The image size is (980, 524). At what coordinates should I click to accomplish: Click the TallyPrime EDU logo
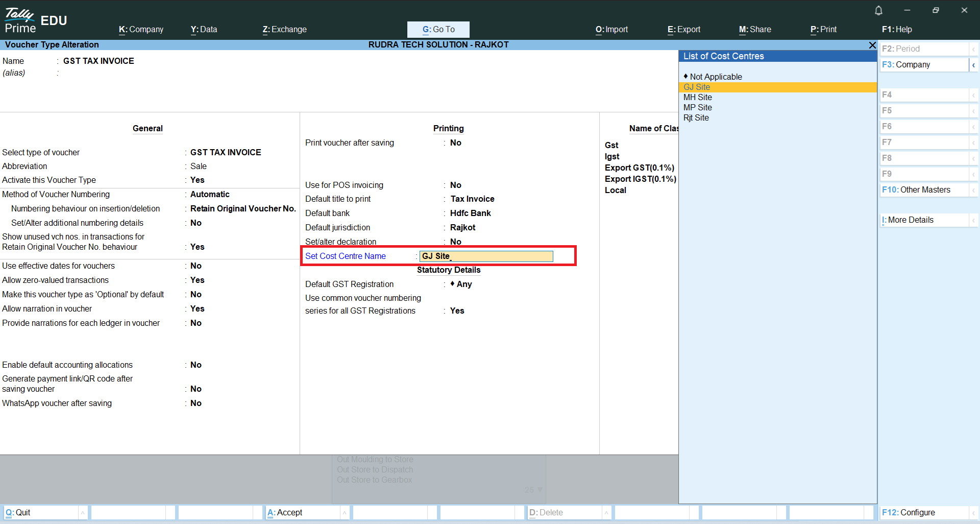point(35,20)
